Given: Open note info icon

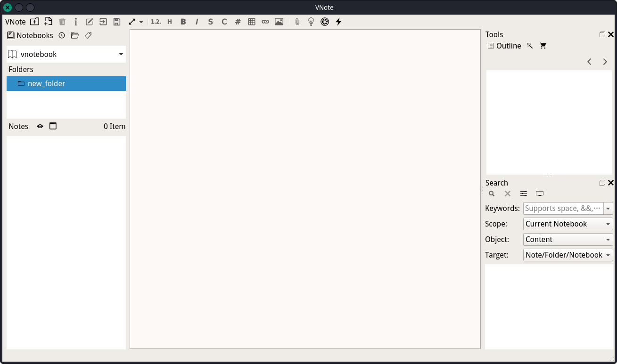Looking at the screenshot, I should 76,22.
